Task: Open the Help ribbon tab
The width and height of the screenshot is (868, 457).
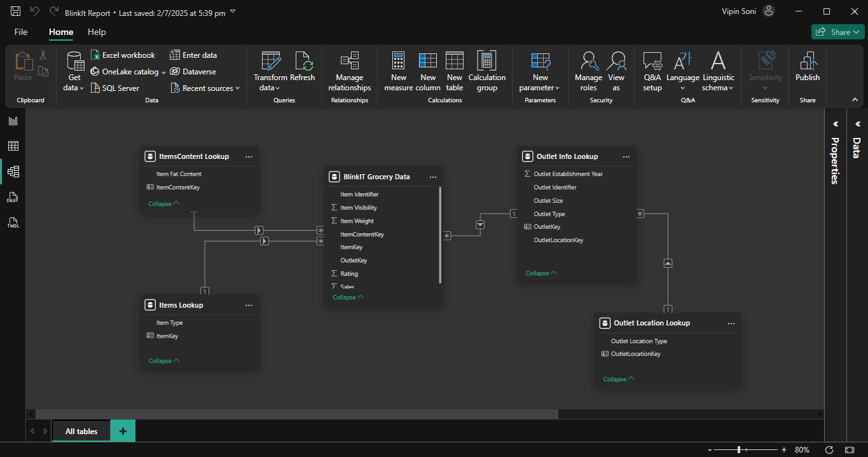Action: 97,32
